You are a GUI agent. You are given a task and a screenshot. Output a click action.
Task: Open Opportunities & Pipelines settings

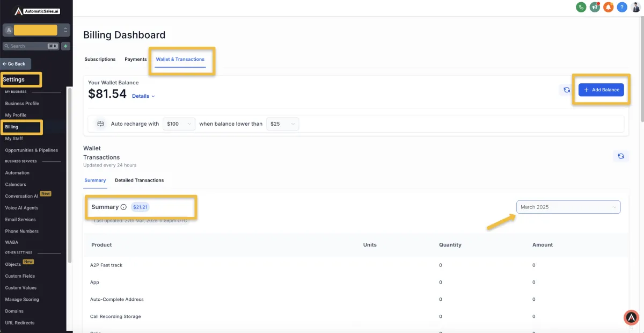[x=31, y=150]
